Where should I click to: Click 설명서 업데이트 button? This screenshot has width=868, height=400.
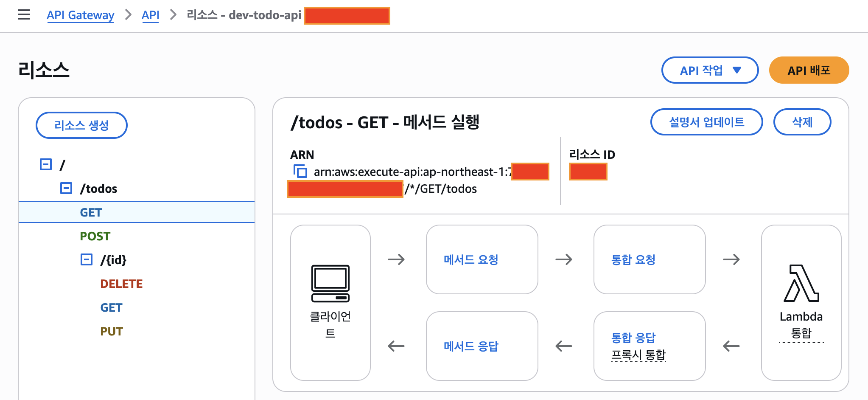[706, 122]
